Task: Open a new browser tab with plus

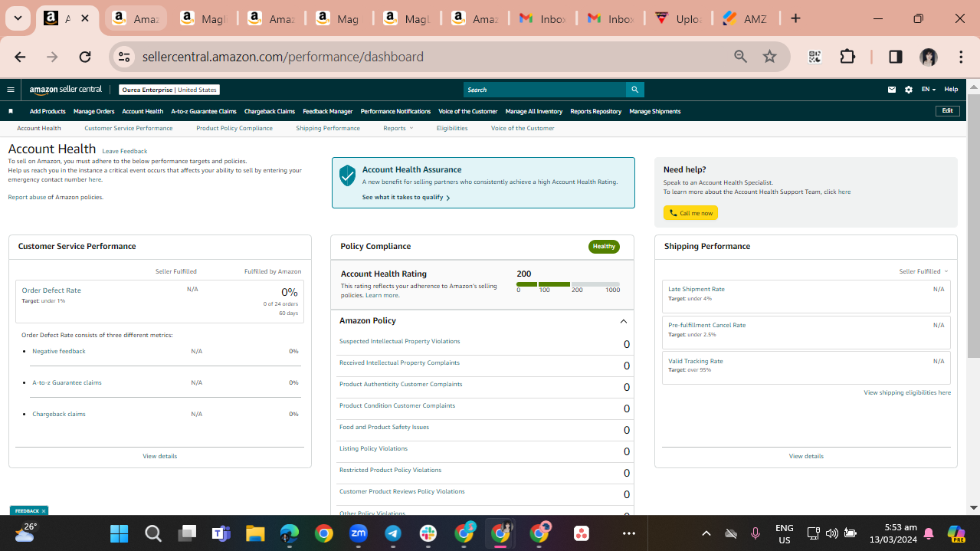Action: click(x=795, y=18)
